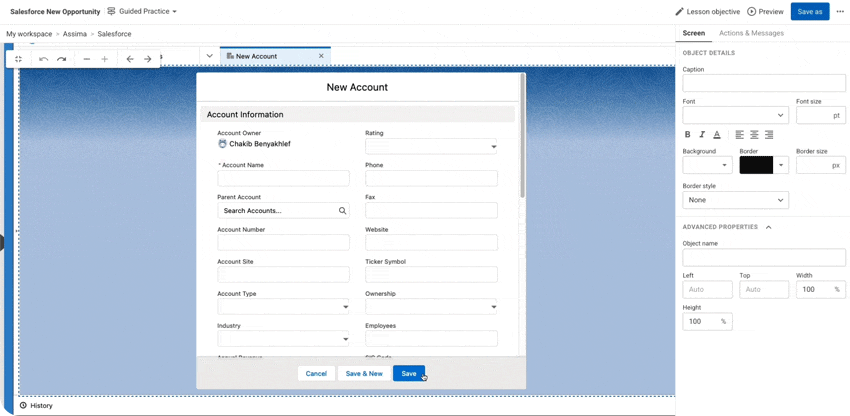Click the black Border color swatch

tap(756, 165)
